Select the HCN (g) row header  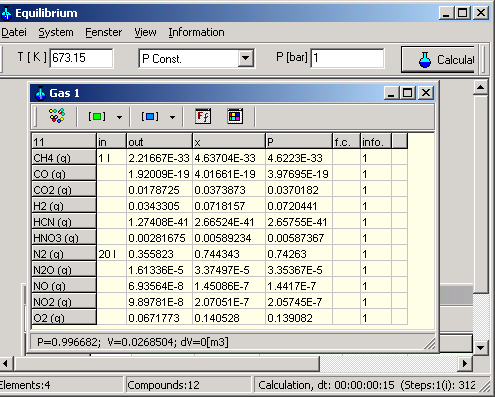[64, 221]
